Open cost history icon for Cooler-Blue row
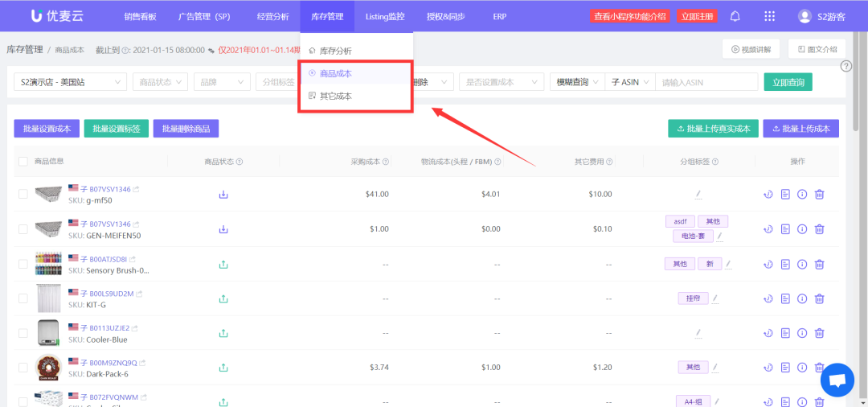This screenshot has height=407, width=868. pyautogui.click(x=769, y=333)
